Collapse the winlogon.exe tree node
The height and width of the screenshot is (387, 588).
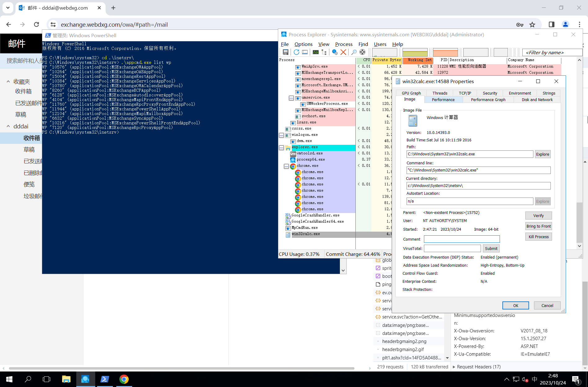coord(281,135)
